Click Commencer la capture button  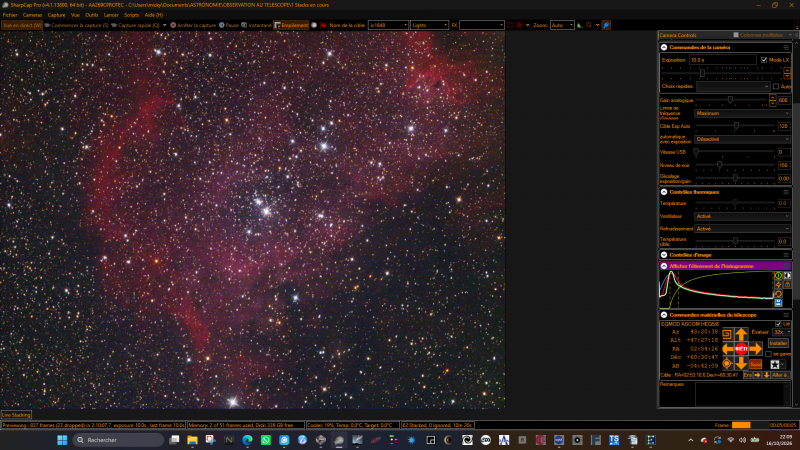click(x=77, y=25)
